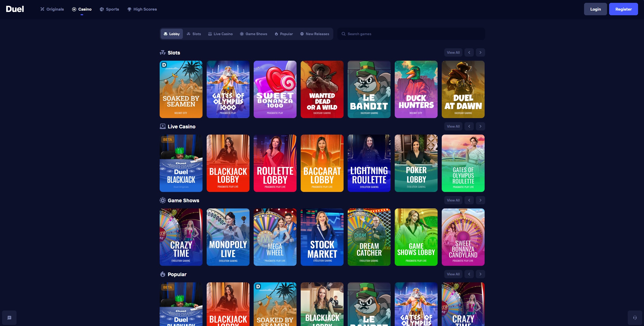This screenshot has height=326, width=644.
Task: View all Popular games
Action: 453,274
